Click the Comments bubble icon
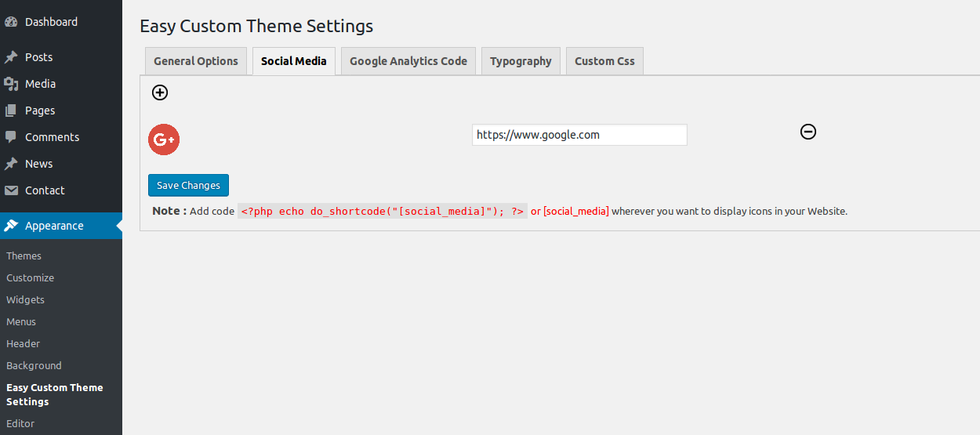Screen dimensions: 980x435 (11, 137)
